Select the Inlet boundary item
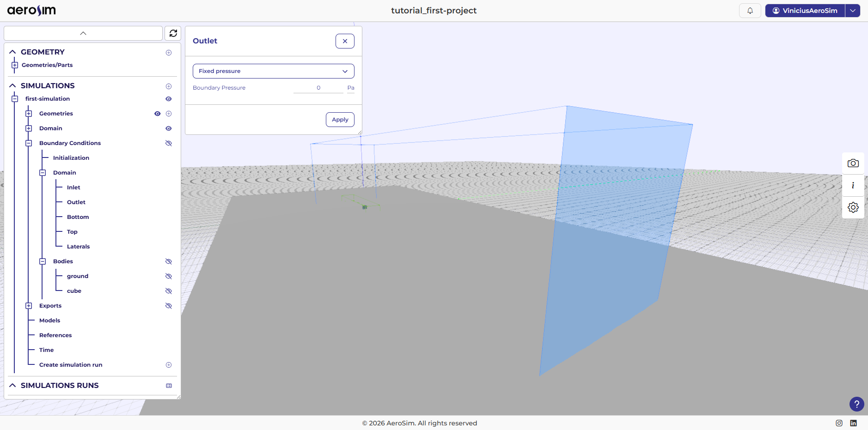Viewport: 868px width, 430px height. tap(73, 188)
